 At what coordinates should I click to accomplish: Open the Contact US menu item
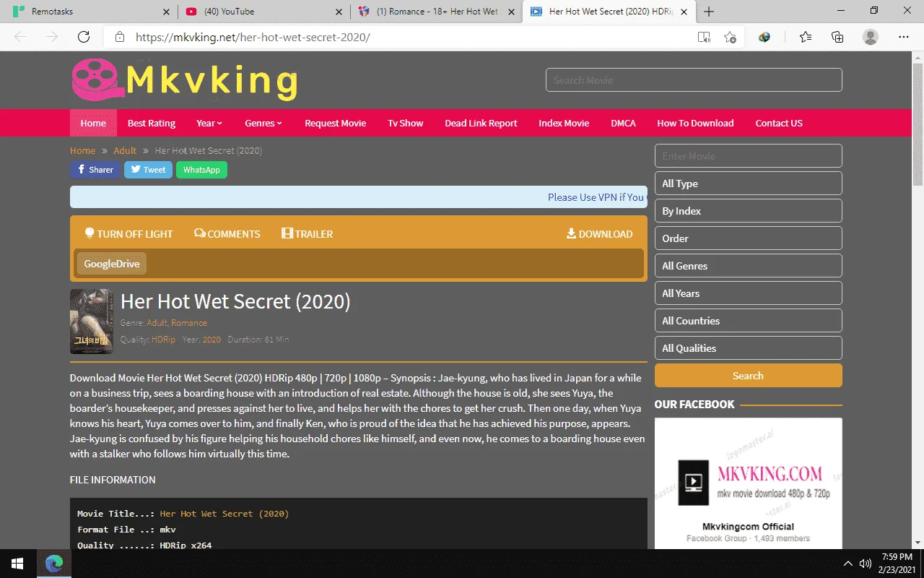[x=779, y=123]
